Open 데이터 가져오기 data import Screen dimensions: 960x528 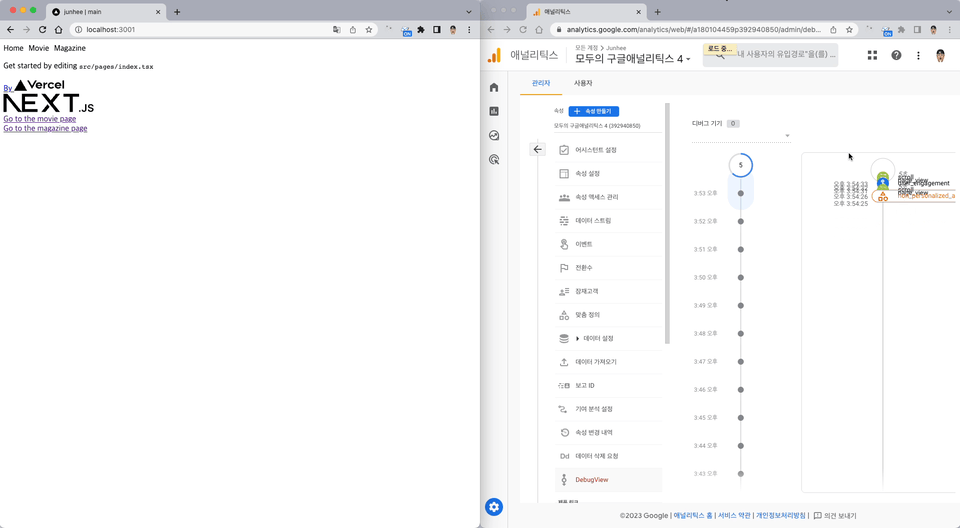coord(609,362)
